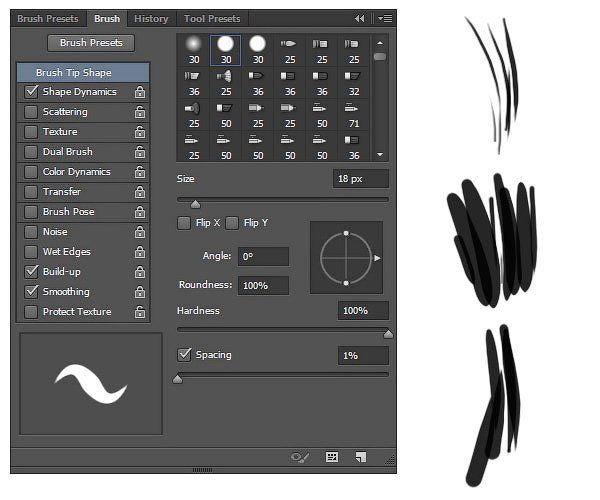Viewport: 600px width, 500px height.
Task: Switch to the History tab
Action: click(x=151, y=18)
